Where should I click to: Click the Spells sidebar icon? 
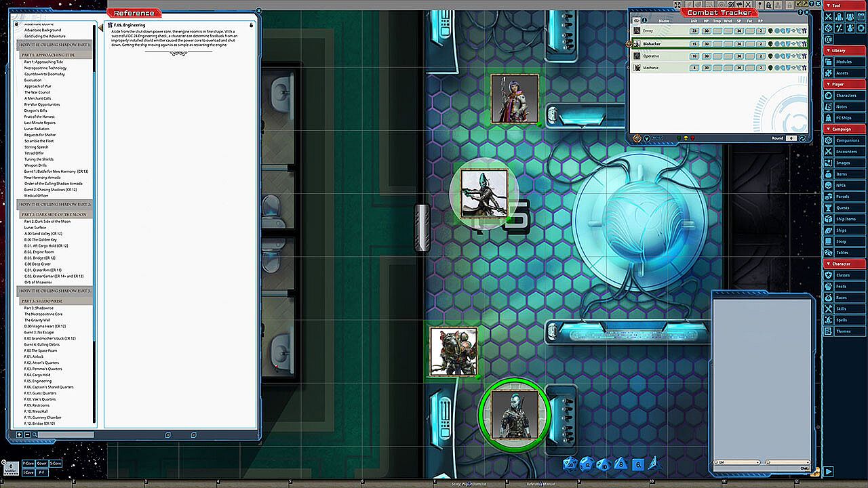click(x=828, y=320)
